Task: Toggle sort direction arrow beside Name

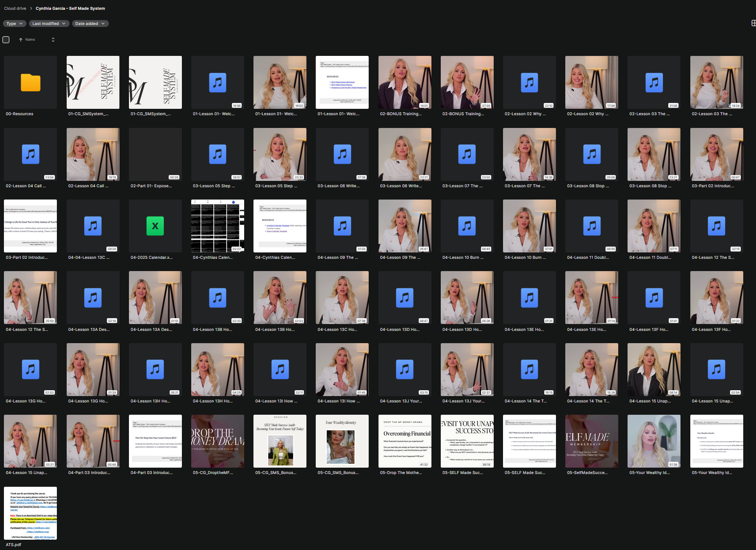Action: [x=21, y=40]
